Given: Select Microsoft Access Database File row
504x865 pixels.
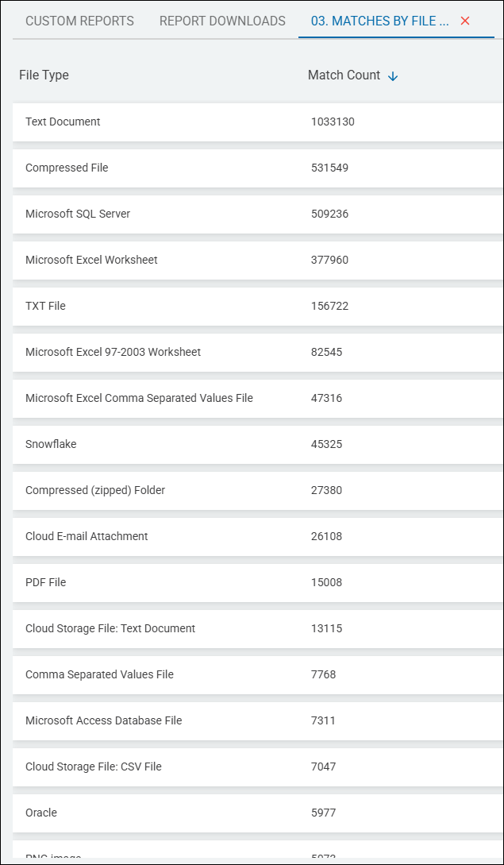Looking at the screenshot, I should point(104,721).
